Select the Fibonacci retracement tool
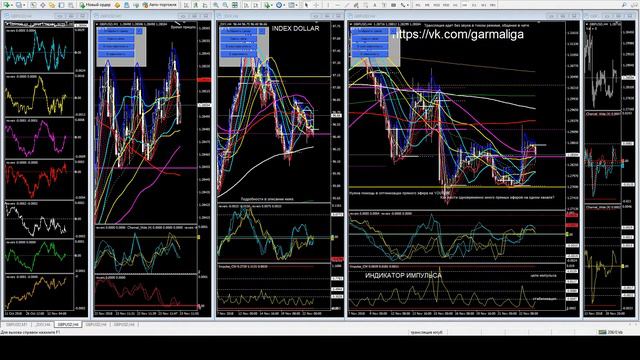The width and height of the screenshot is (640, 360). click(366, 4)
